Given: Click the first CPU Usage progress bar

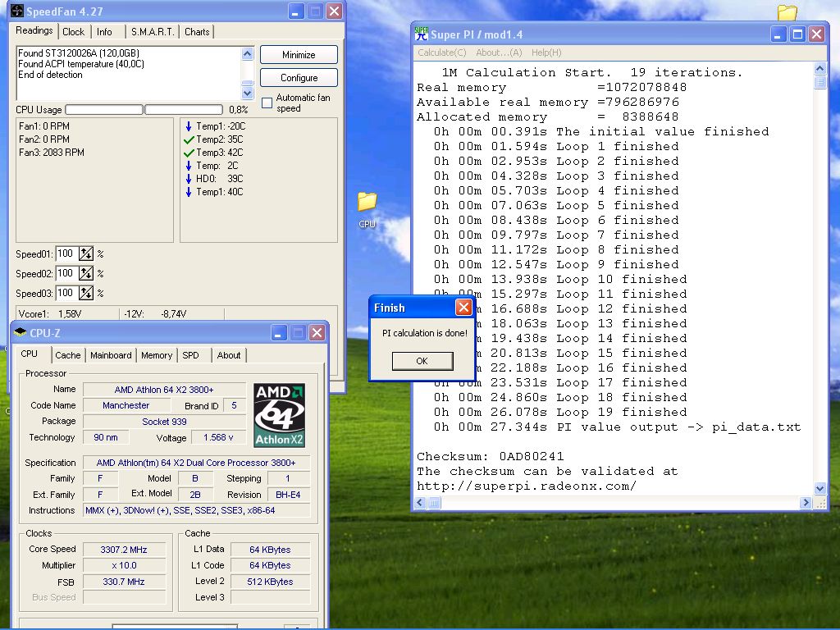Looking at the screenshot, I should 104,110.
